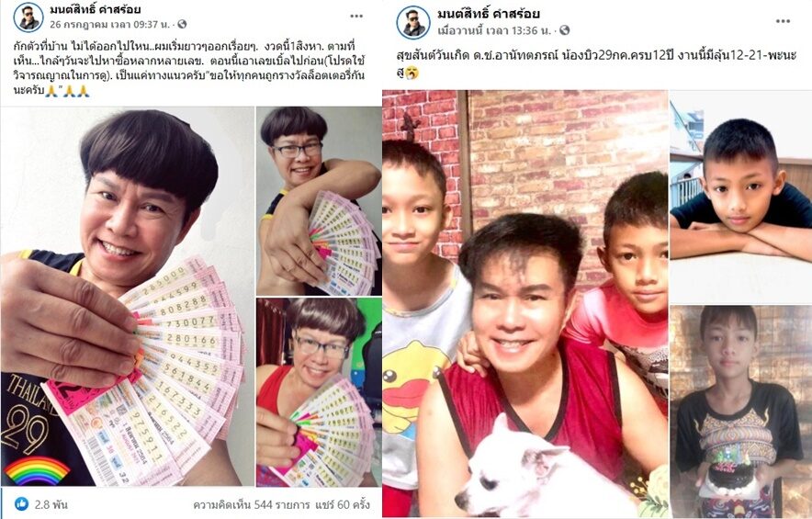Click the globe privacy icon on right post

565,30
